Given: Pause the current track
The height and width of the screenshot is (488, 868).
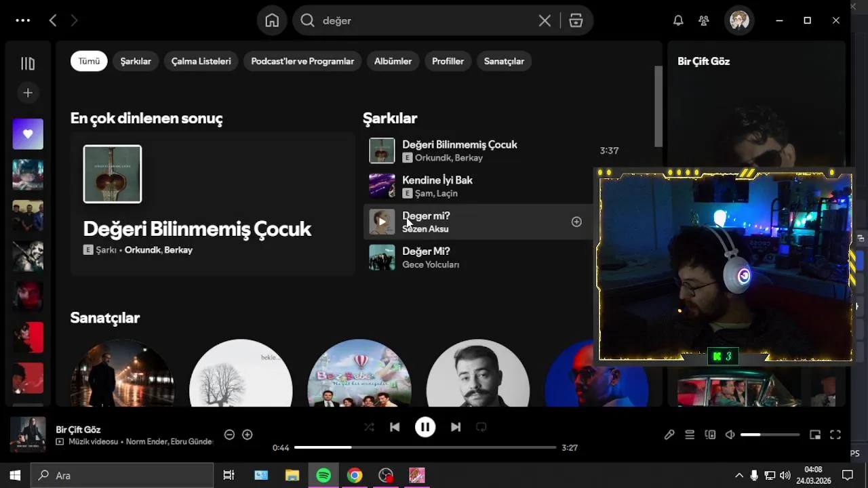Looking at the screenshot, I should [425, 427].
